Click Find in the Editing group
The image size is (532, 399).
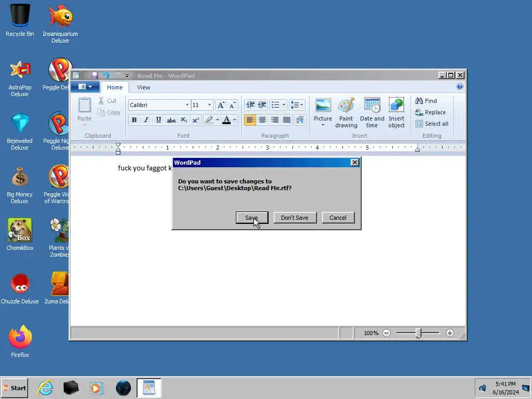coord(426,101)
